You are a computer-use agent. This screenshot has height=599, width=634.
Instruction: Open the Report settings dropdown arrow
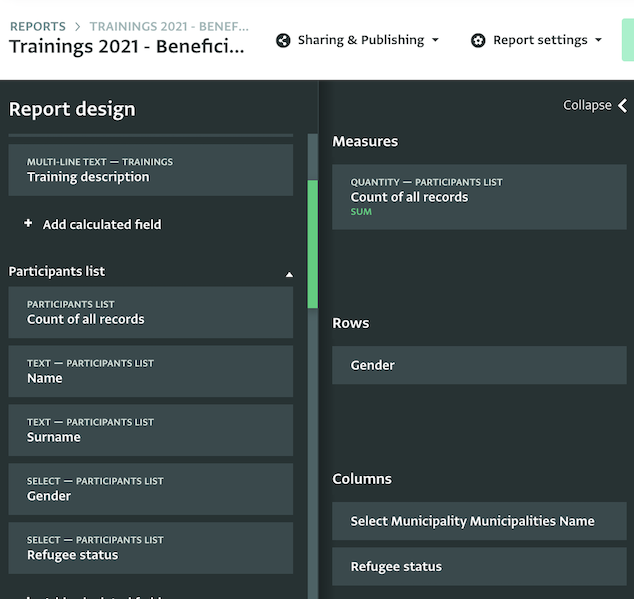pos(598,40)
